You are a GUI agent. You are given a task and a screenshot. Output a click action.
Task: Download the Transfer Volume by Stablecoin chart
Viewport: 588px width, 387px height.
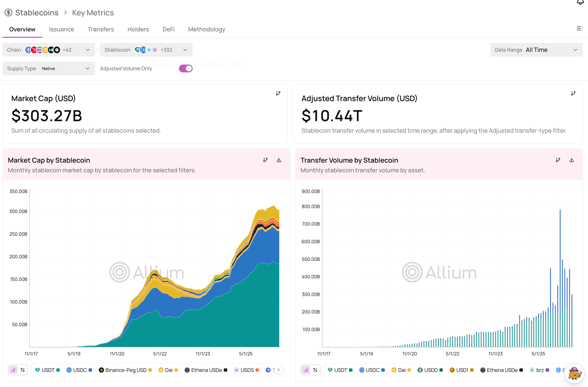coord(572,160)
